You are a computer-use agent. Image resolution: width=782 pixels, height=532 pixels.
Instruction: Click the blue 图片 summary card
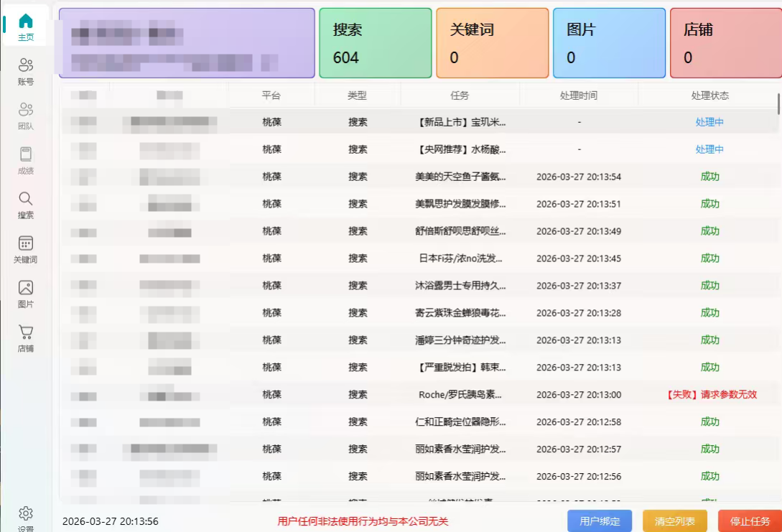(x=609, y=42)
